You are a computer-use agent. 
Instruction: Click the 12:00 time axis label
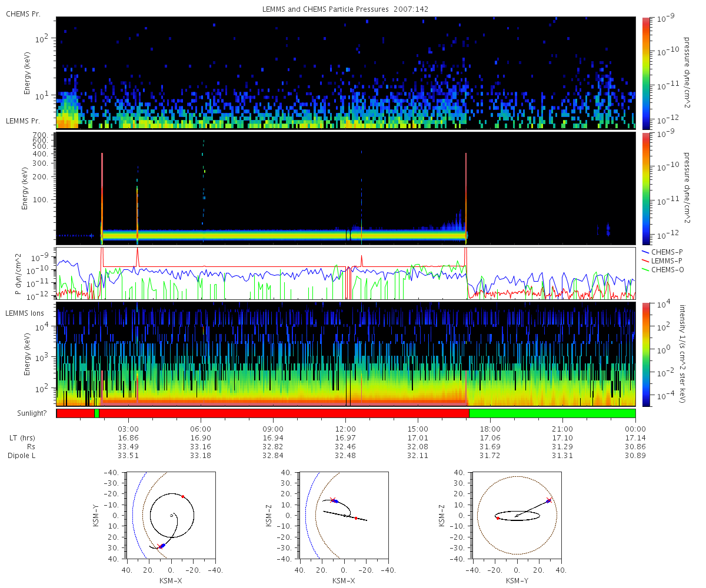pyautogui.click(x=345, y=429)
